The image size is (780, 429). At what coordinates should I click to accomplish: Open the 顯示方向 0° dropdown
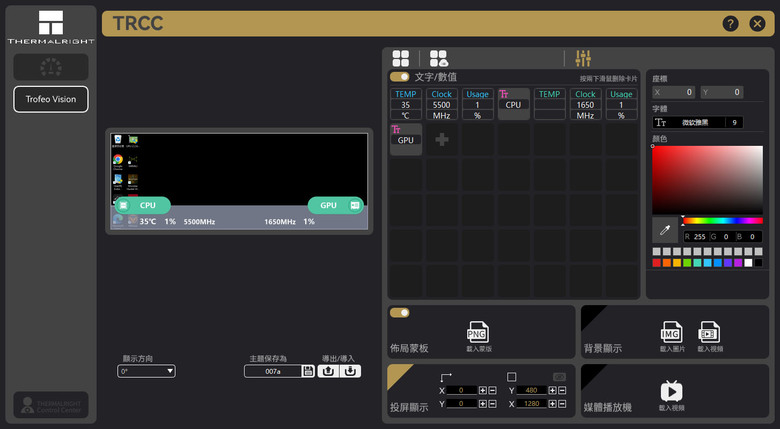[146, 371]
